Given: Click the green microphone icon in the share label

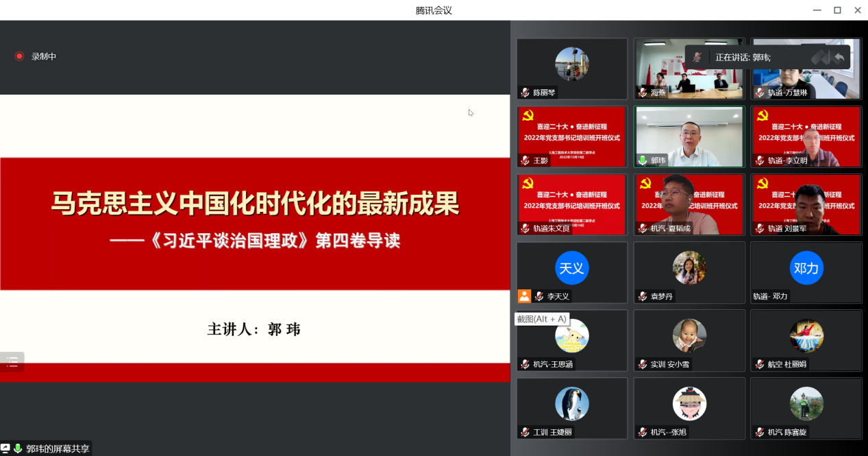Looking at the screenshot, I should click(18, 448).
